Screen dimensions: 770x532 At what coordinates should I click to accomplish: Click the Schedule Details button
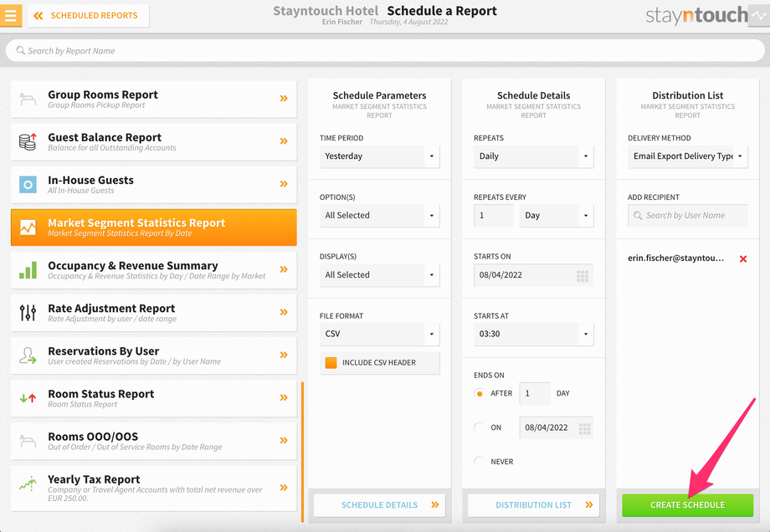coord(380,505)
